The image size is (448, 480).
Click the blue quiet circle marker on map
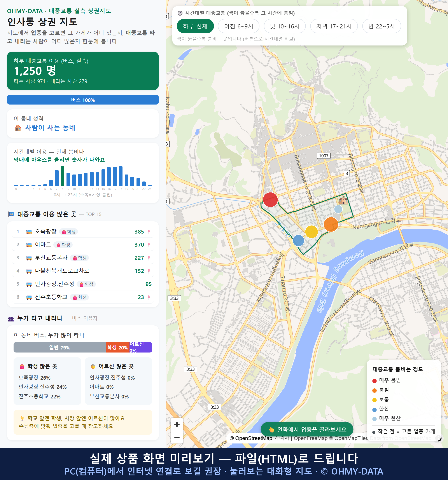point(299,241)
